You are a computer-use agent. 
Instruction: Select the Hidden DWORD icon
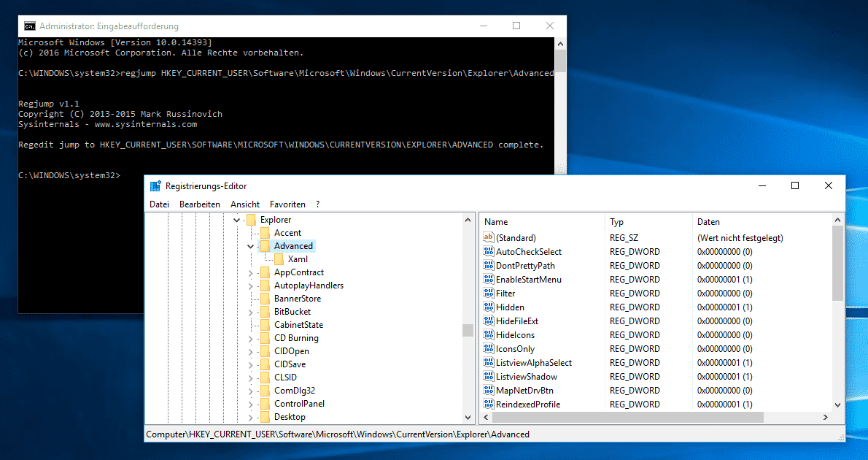[488, 307]
